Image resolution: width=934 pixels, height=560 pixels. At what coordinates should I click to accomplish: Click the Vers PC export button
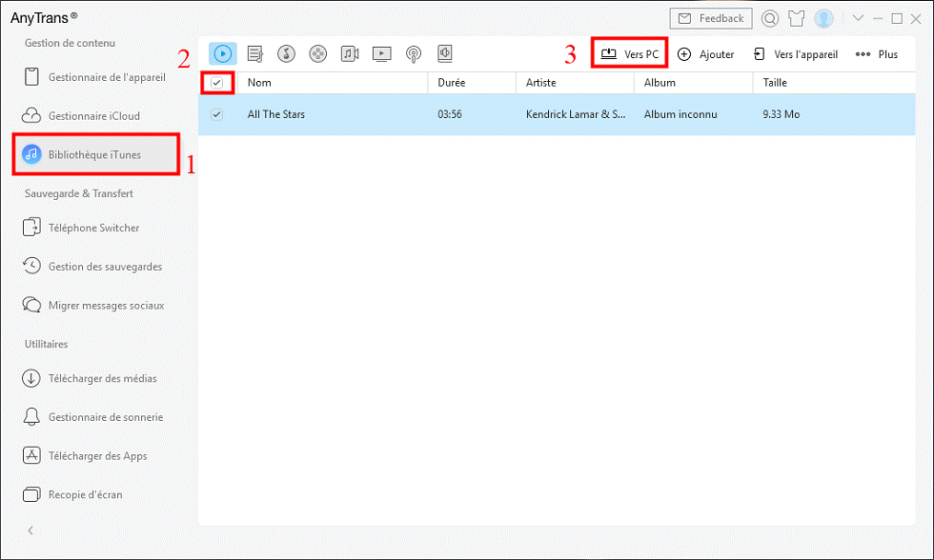(x=630, y=54)
